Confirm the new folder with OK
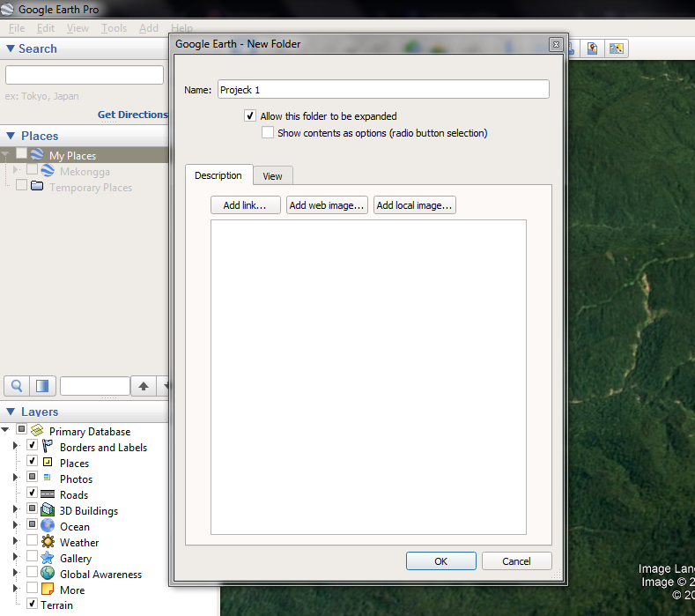This screenshot has height=616, width=695. 441,561
